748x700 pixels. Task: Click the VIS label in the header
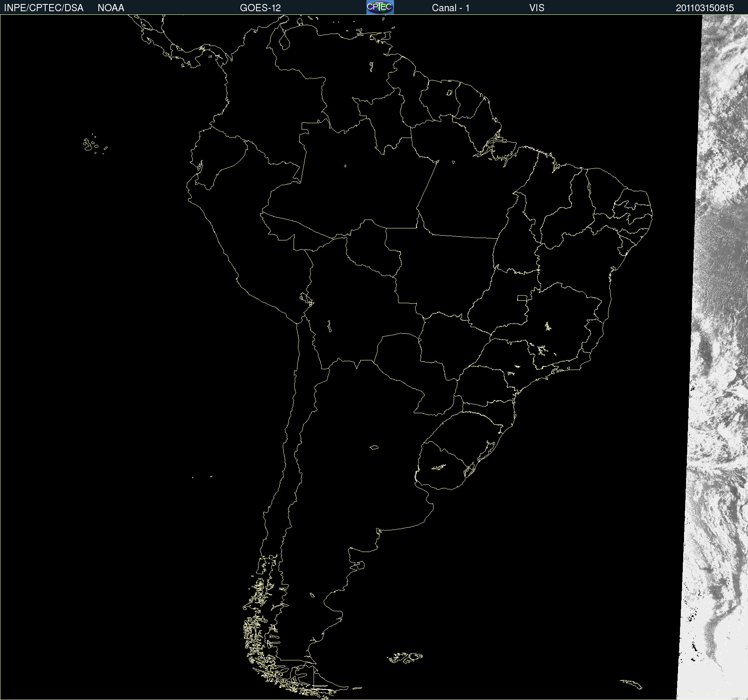[537, 8]
